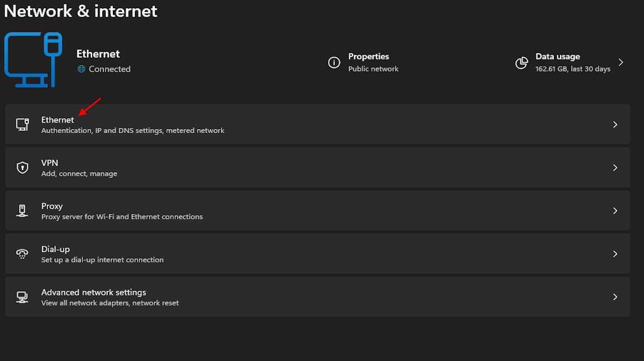Click the Network & internet page title
Viewport: 644px width, 361px height.
[80, 11]
